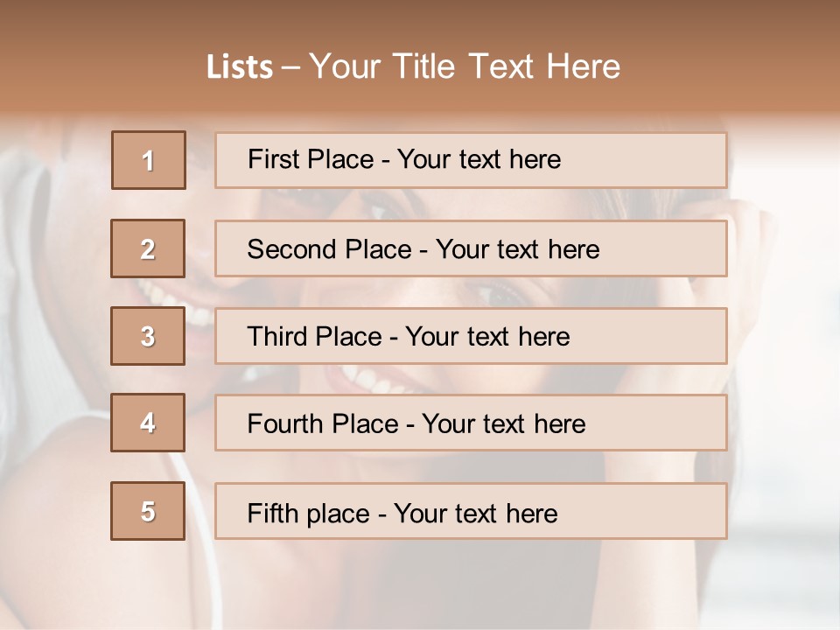
Task: Select the number 4 box
Action: [x=148, y=423]
